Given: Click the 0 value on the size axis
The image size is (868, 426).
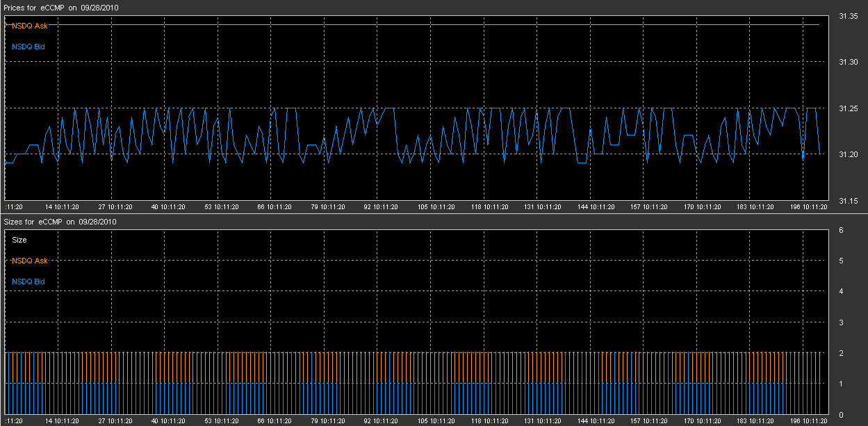Looking at the screenshot, I should (x=841, y=414).
